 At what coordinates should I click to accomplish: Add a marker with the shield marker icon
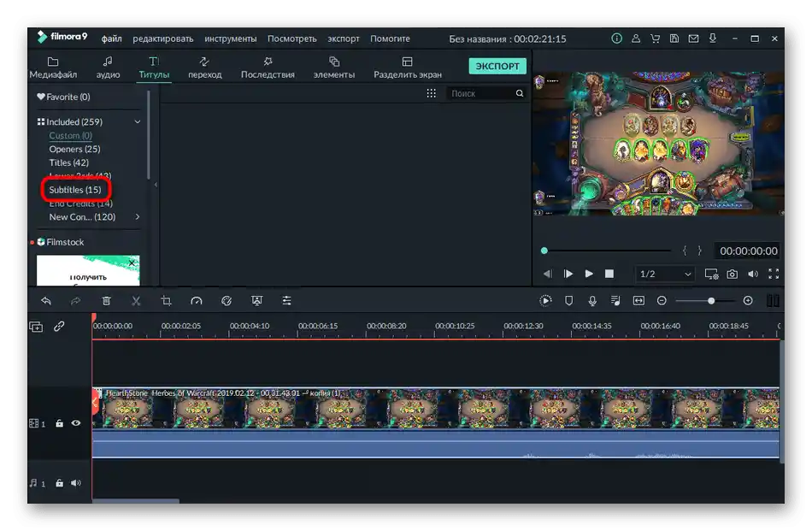pos(569,301)
